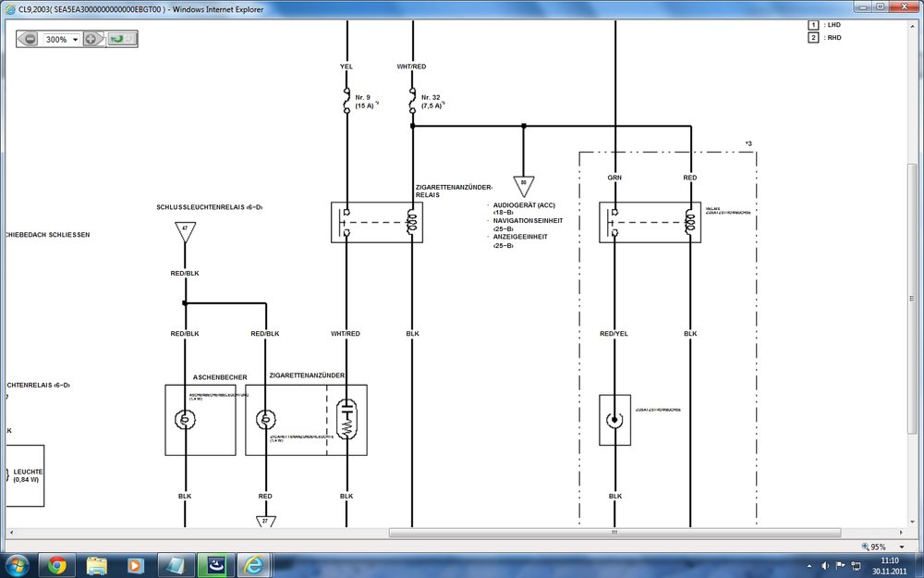The image size is (924, 578).
Task: Click the page zoom magnifier in status bar
Action: point(866,547)
